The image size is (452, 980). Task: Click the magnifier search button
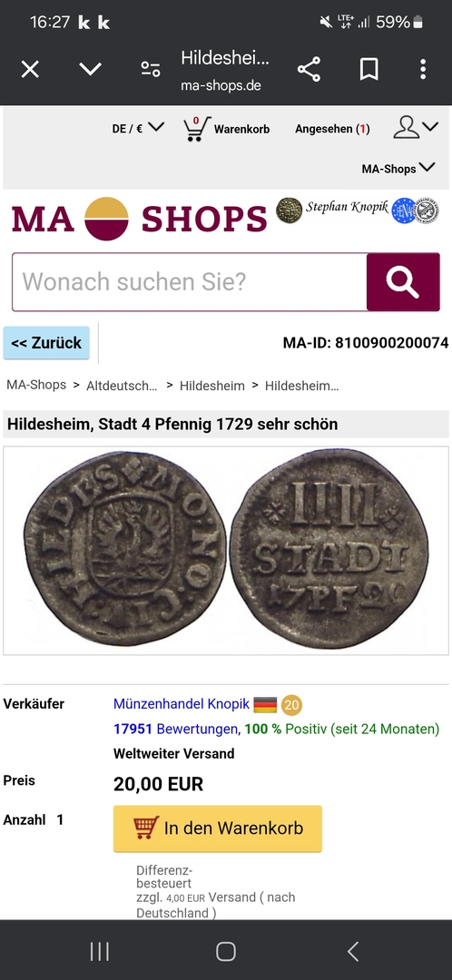pyautogui.click(x=403, y=282)
